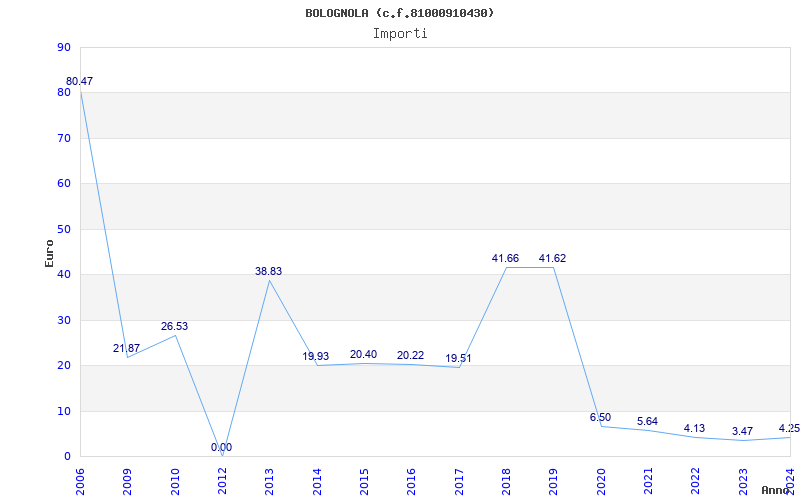This screenshot has width=800, height=500.
Task: Select the 21.87 data point label
Action: (127, 348)
